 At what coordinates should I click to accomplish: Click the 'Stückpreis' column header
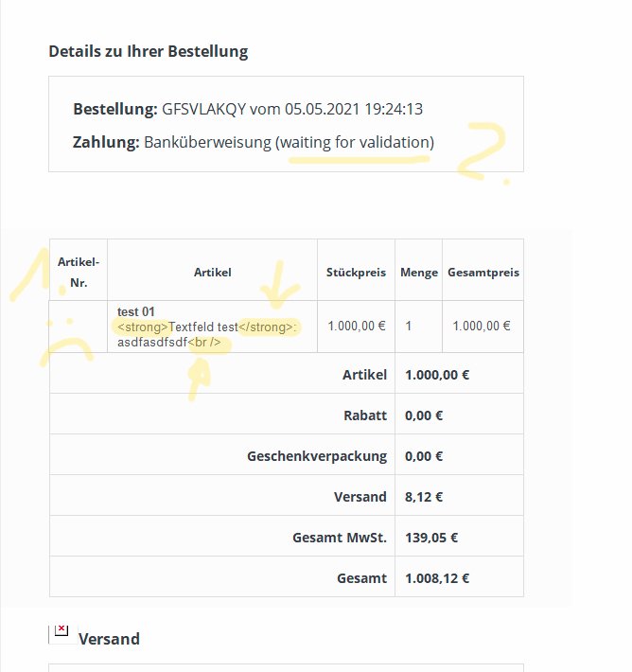pos(356,273)
